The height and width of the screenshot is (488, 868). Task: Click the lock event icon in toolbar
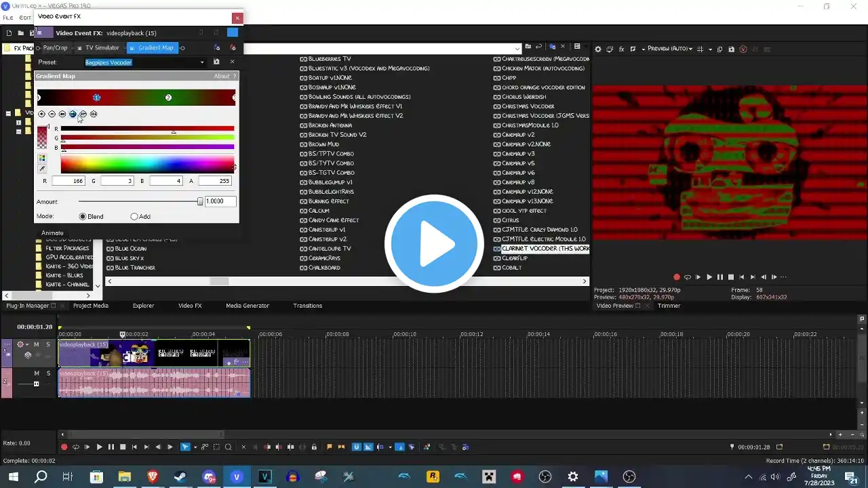click(313, 447)
